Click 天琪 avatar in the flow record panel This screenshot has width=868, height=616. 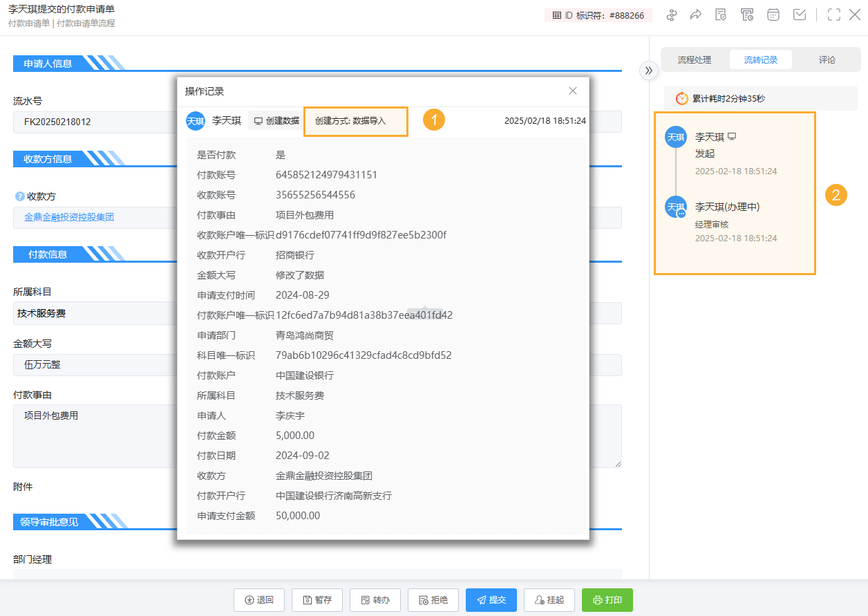pyautogui.click(x=675, y=137)
